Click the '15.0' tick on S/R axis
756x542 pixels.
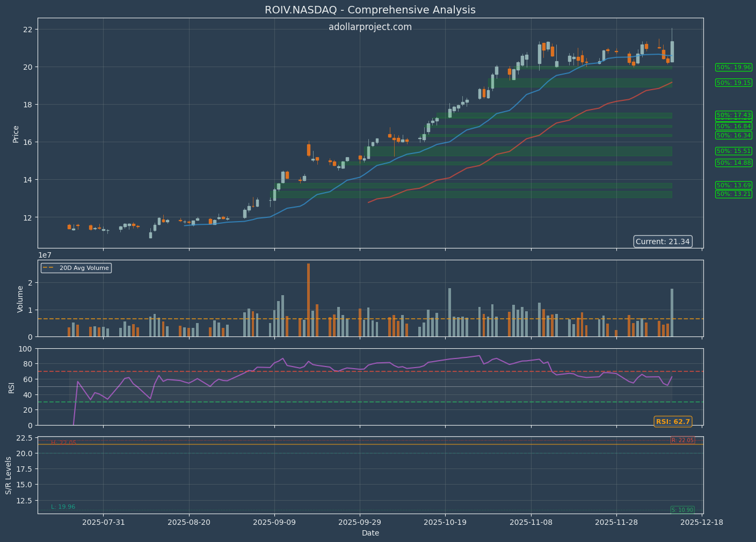(25, 485)
